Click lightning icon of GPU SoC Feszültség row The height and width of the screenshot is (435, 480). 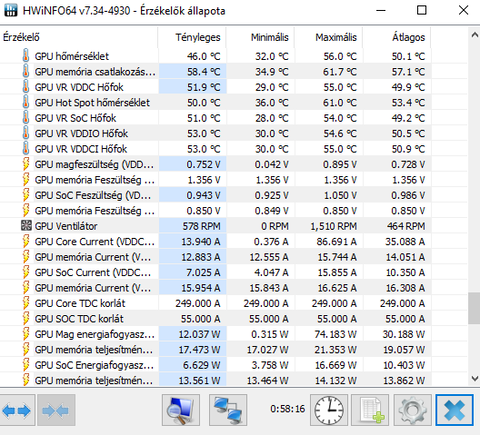(x=26, y=195)
